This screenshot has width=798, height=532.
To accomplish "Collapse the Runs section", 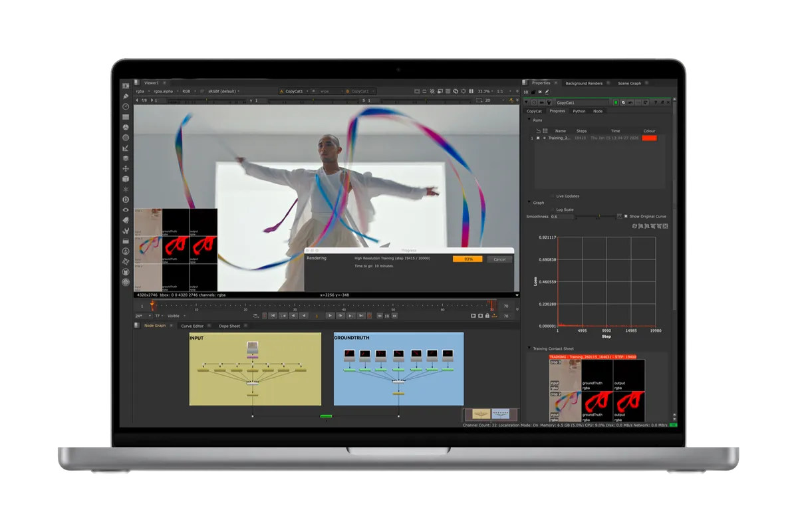I will point(529,120).
